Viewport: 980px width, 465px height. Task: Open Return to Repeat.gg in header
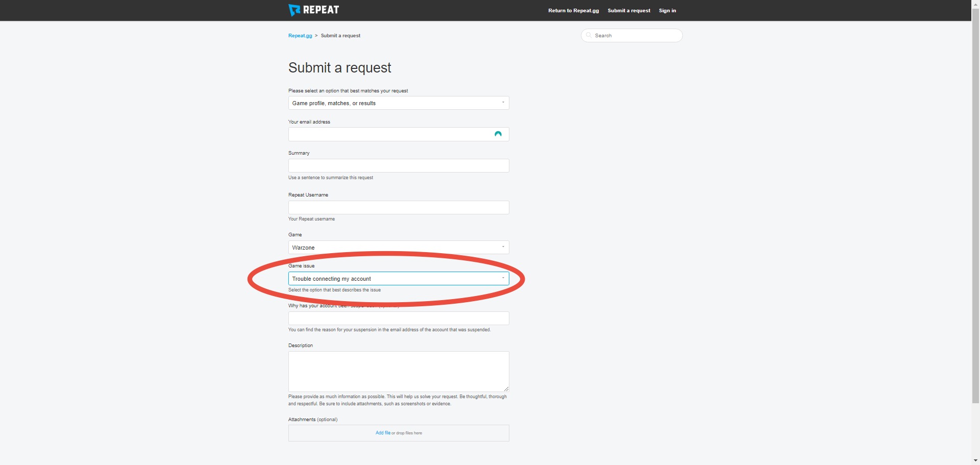(x=573, y=11)
